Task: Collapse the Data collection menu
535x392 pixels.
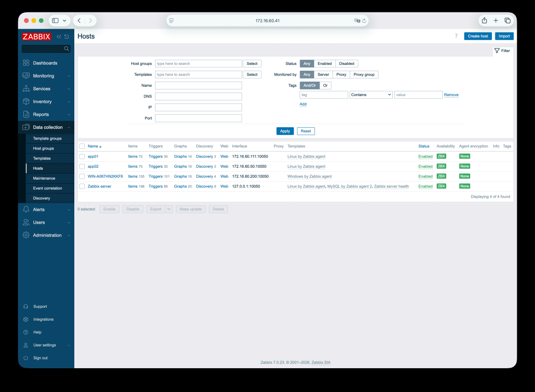Action: [46, 128]
